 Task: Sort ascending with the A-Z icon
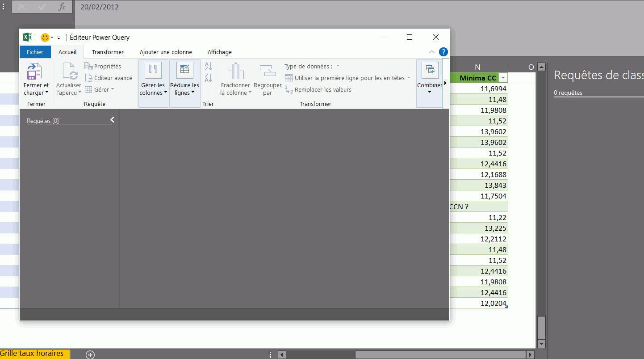click(x=208, y=67)
